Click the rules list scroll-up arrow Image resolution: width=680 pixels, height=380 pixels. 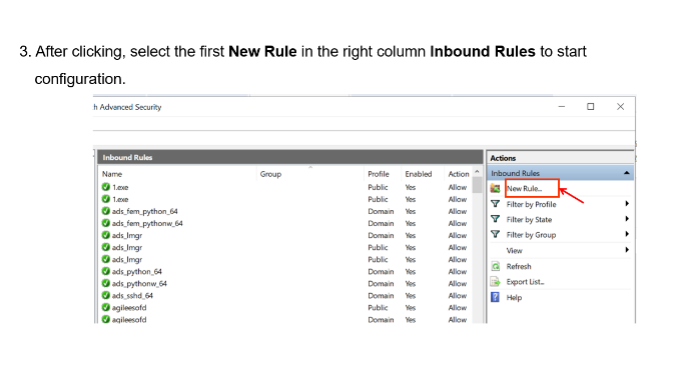[477, 172]
